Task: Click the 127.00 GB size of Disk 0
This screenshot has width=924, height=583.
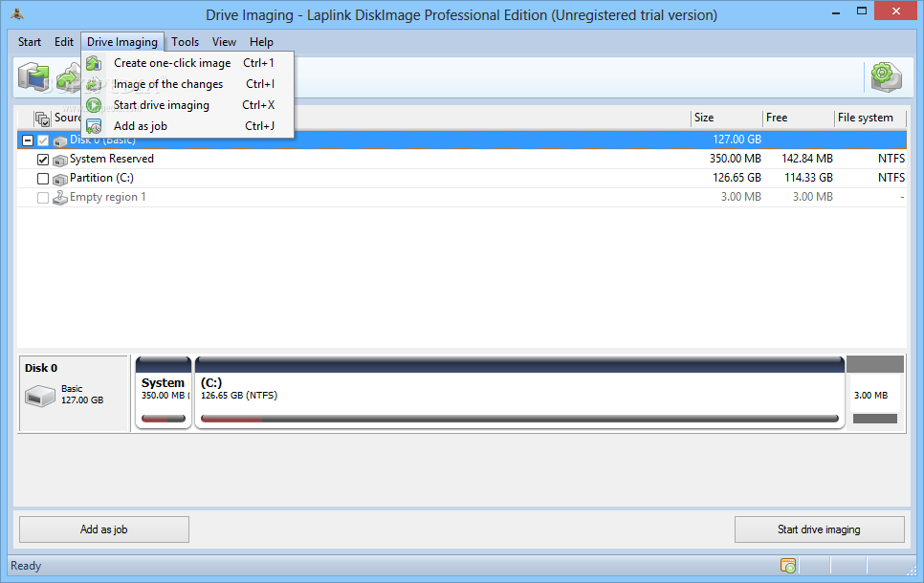Action: tap(737, 140)
